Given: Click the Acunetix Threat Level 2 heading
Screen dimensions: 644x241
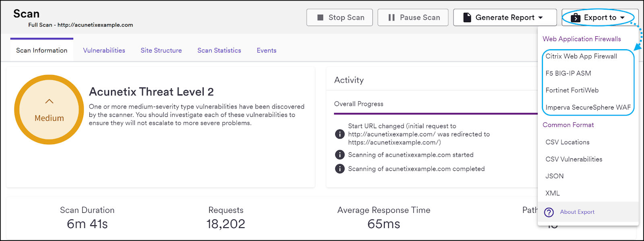Looking at the screenshot, I should [x=151, y=92].
